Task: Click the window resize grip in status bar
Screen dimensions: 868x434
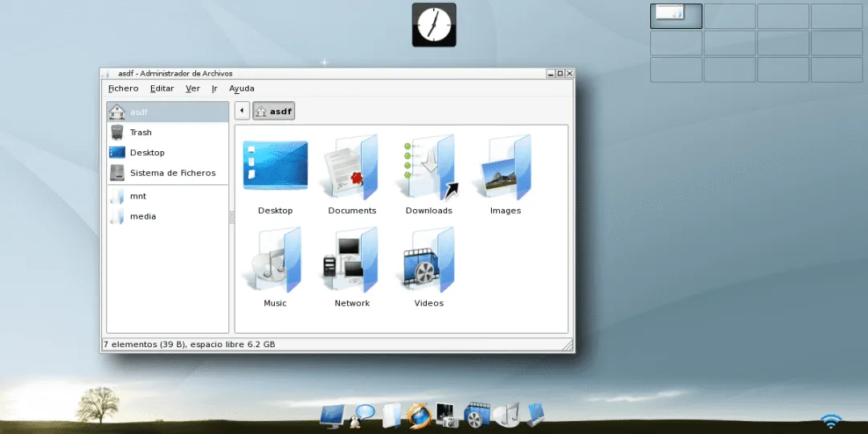Action: click(x=567, y=345)
